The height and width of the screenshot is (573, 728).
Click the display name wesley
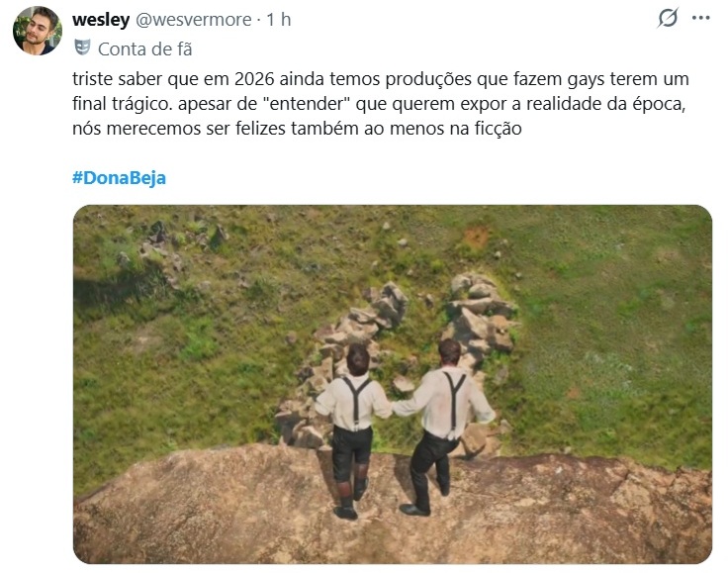pos(101,20)
